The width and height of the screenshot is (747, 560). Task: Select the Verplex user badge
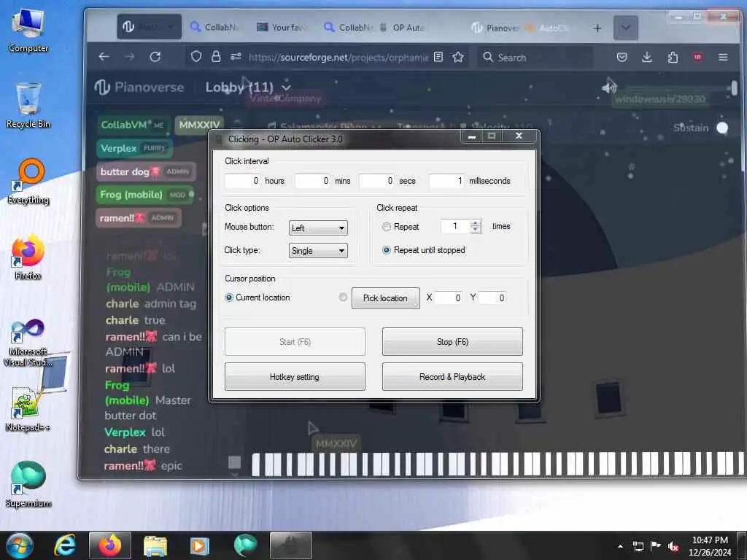pyautogui.click(x=134, y=148)
